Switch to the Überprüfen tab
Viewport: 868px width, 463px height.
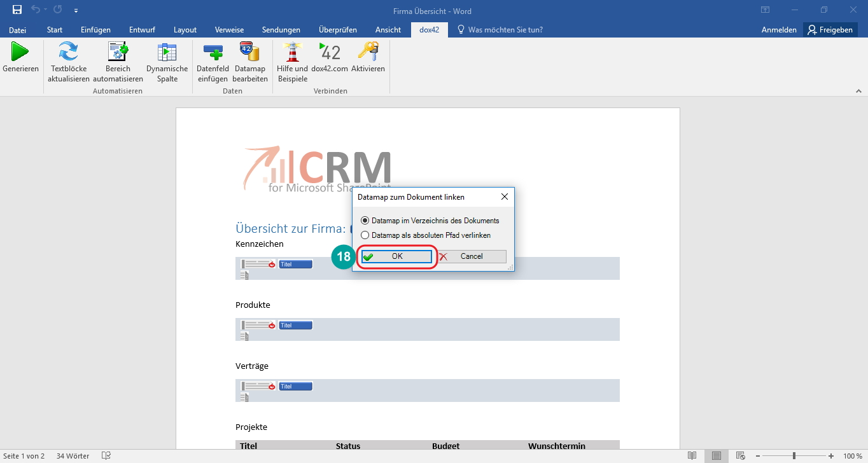click(338, 30)
